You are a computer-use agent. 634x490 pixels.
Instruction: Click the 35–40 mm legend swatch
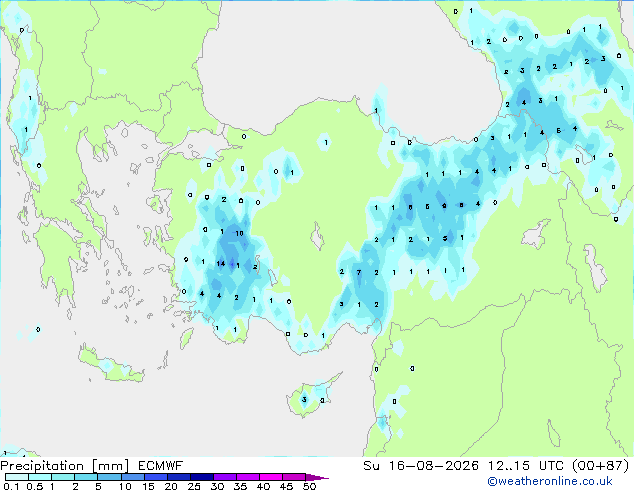pos(247,477)
